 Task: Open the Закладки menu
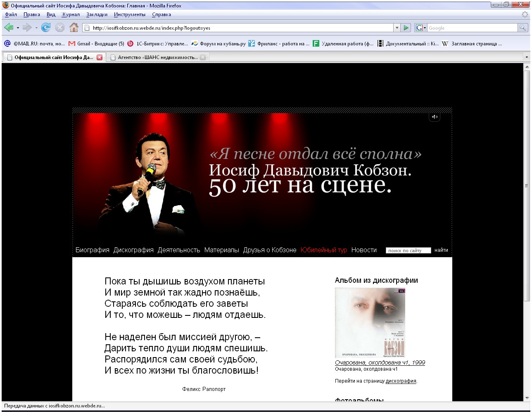(x=97, y=14)
